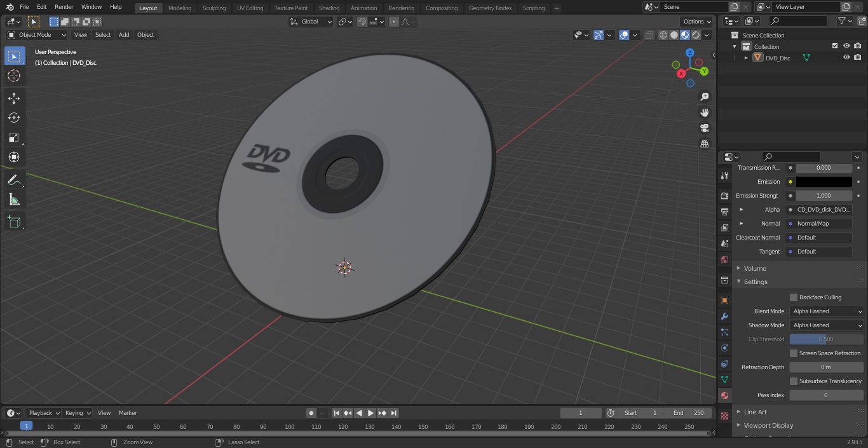Click the Normal/Map input link button
The width and height of the screenshot is (868, 448).
click(x=818, y=224)
